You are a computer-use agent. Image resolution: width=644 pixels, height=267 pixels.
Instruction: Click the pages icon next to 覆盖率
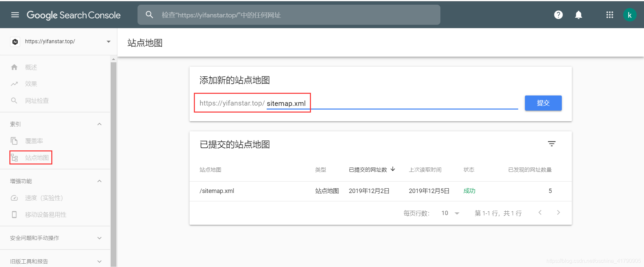pos(14,141)
